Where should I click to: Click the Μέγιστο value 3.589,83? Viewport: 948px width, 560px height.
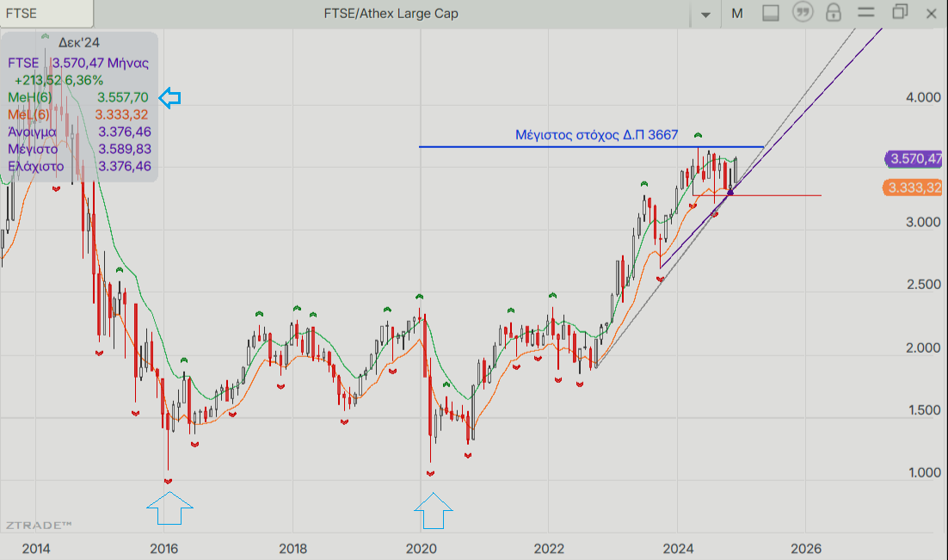click(x=125, y=150)
